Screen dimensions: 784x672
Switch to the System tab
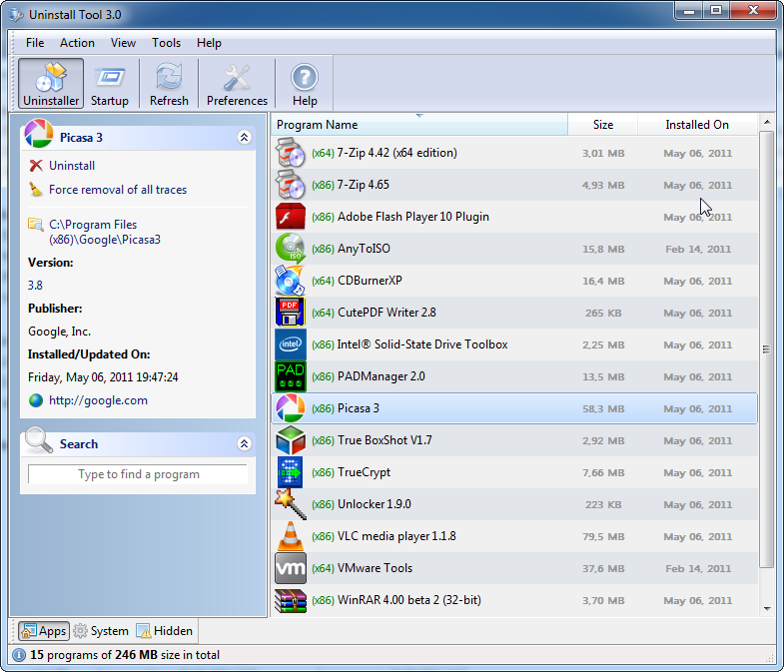click(x=102, y=631)
